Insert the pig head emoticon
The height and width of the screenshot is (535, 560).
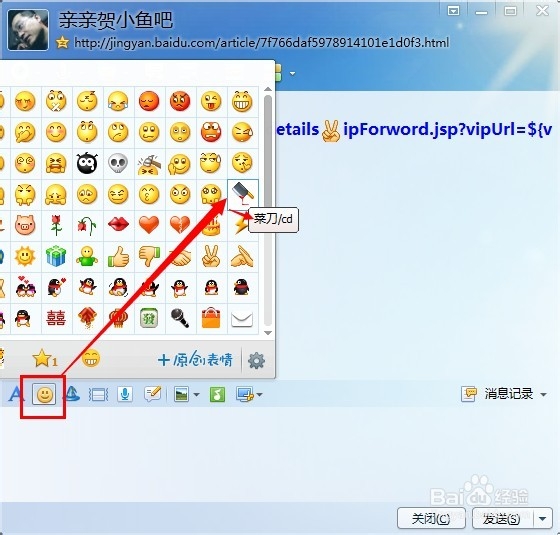coord(25,225)
